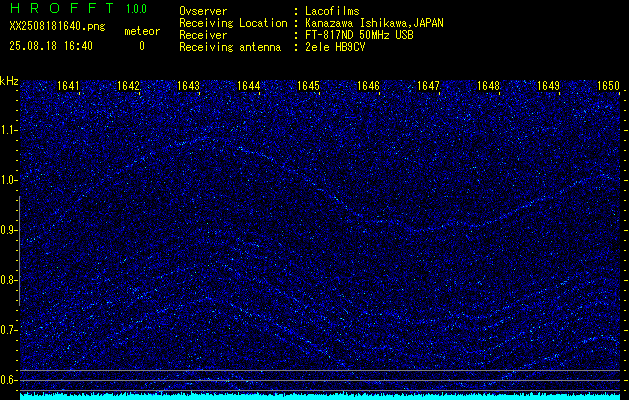
Task: Click the version number 1.0.0
Action: point(136,9)
